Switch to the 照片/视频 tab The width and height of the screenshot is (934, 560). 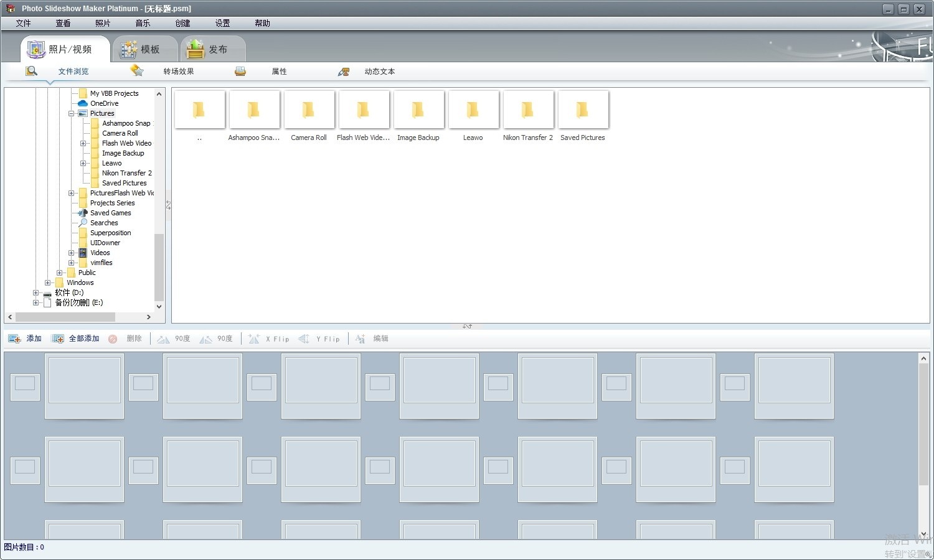coord(65,49)
